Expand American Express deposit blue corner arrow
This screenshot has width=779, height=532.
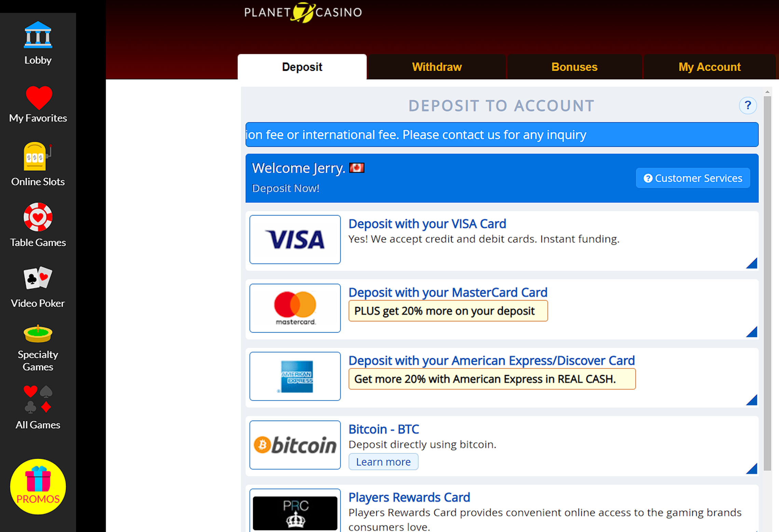(752, 400)
